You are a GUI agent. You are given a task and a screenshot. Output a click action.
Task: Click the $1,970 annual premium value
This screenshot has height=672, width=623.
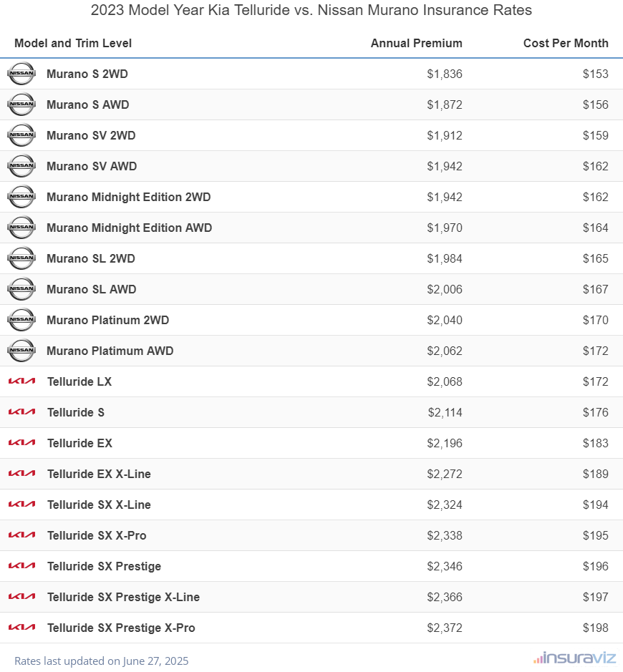445,228
